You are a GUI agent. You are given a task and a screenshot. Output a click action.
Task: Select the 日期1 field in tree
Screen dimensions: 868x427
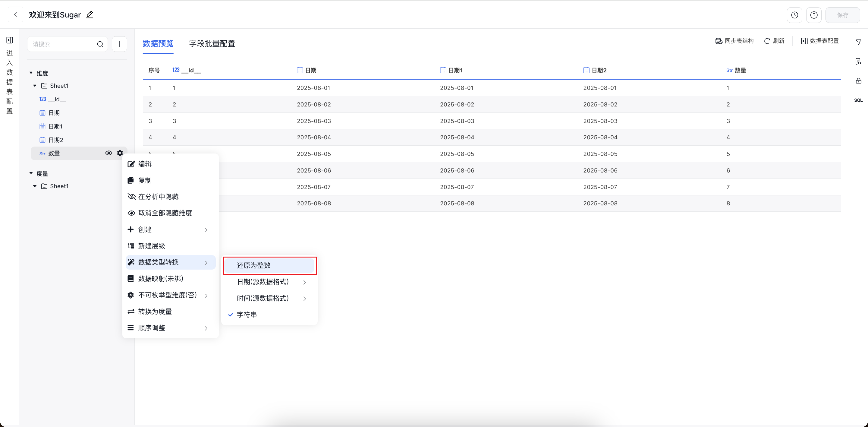(79, 126)
